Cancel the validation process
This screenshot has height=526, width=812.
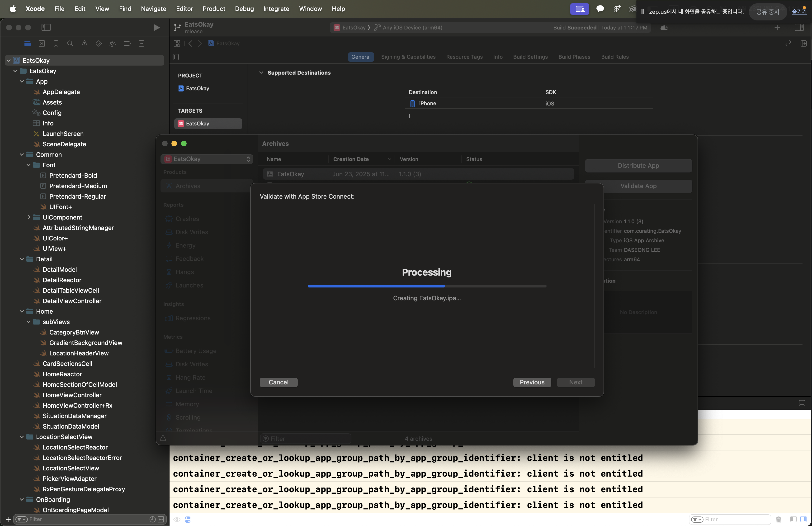click(x=279, y=382)
